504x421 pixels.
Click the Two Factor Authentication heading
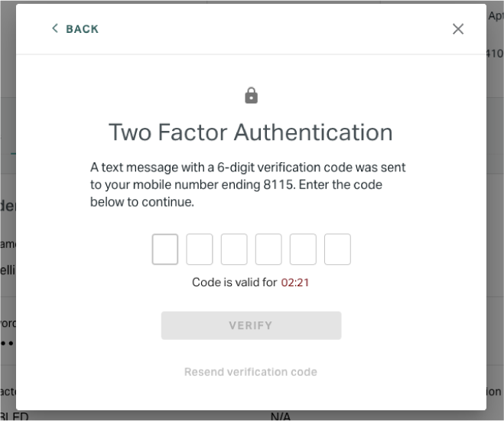251,132
